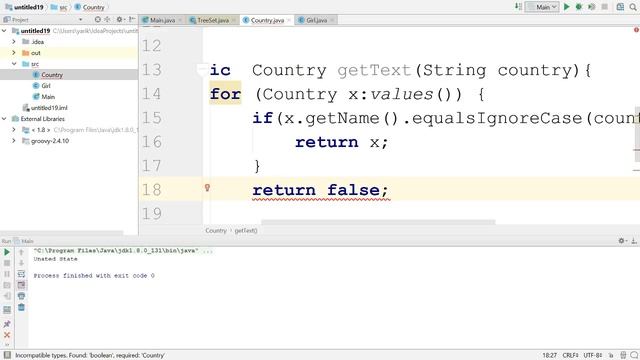Expand the groovy-2.4.10 library node
Image resolution: width=640 pixels, height=360 pixels.
pos(14,141)
